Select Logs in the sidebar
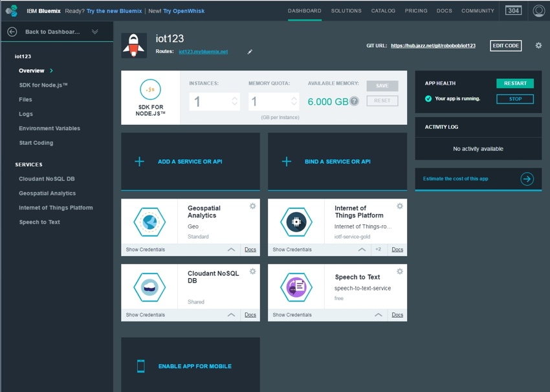 click(x=26, y=114)
